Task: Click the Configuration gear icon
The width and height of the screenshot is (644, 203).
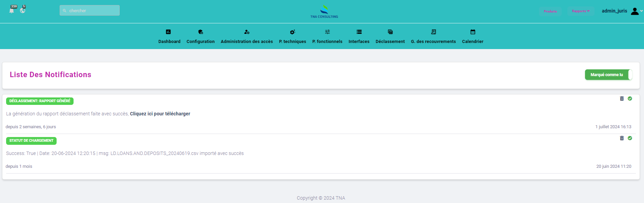Action: (200, 32)
